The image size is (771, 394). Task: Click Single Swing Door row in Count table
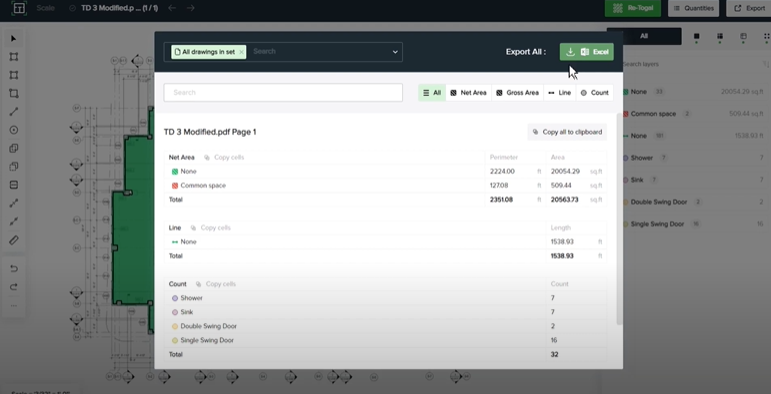click(385, 340)
